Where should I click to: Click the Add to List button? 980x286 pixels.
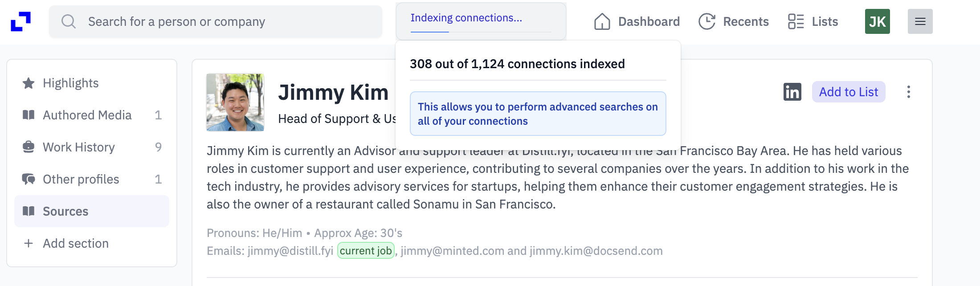click(848, 92)
